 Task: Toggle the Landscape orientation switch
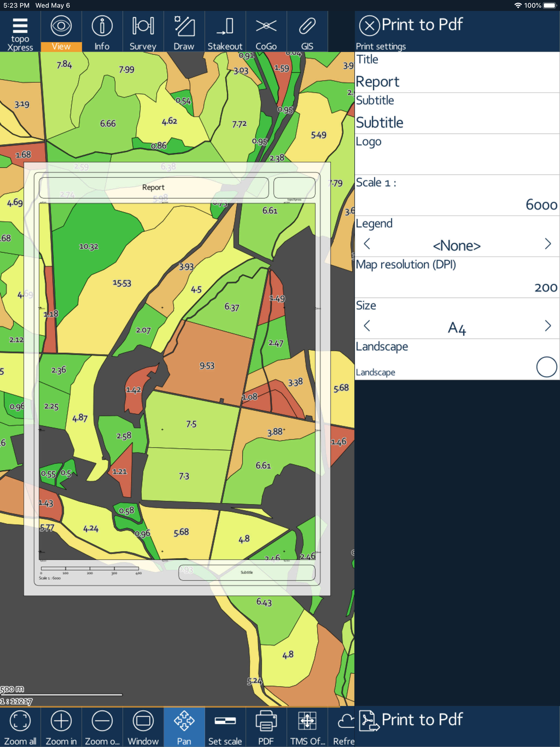tap(546, 367)
